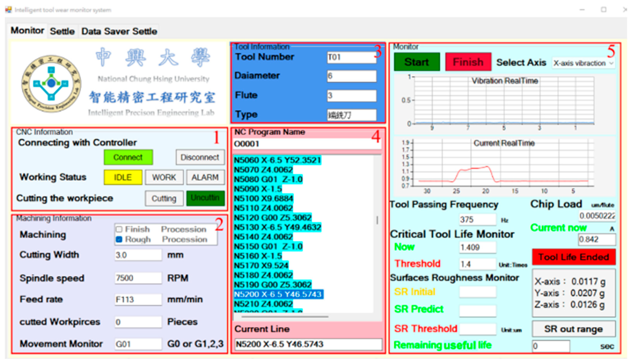
Task: Open the Select Axis dropdown
Action: 583,63
